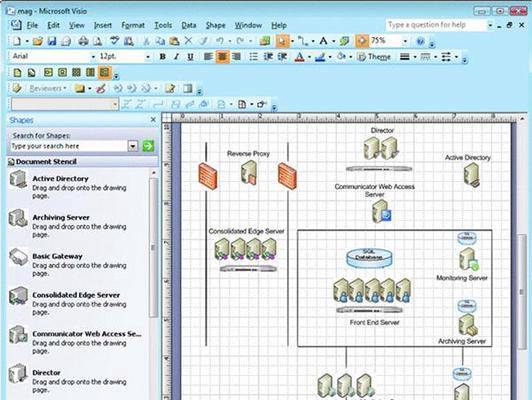The width and height of the screenshot is (532, 400).
Task: Toggle Center text alignment
Action: click(222, 57)
